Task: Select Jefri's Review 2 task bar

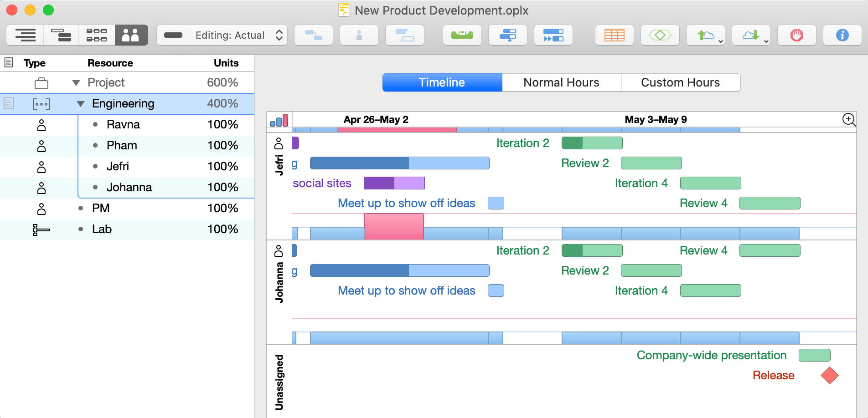Action: (651, 163)
